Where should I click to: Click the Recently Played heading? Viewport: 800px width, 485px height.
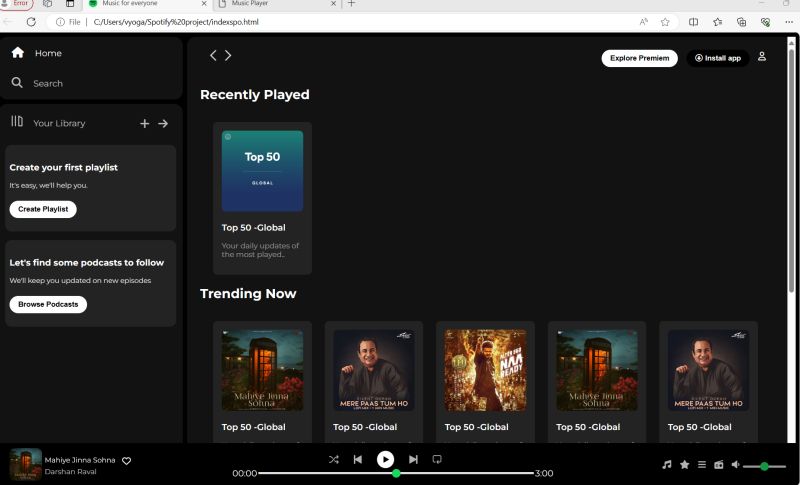point(255,95)
